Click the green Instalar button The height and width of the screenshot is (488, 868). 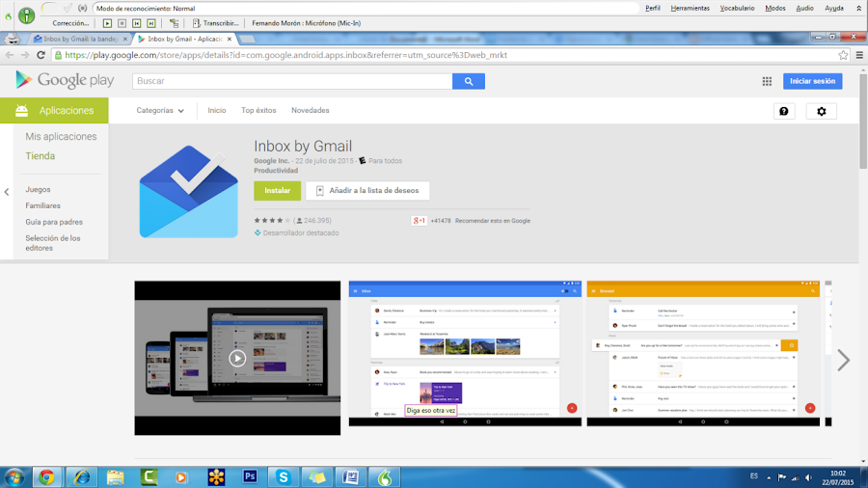[x=278, y=190]
